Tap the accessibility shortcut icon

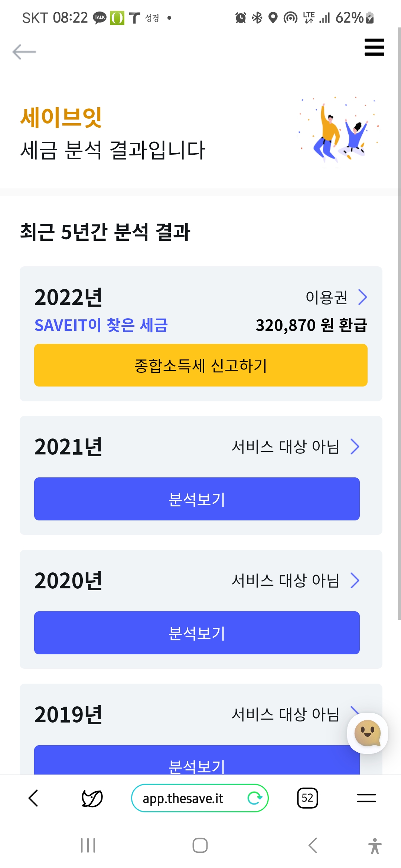coord(375,846)
